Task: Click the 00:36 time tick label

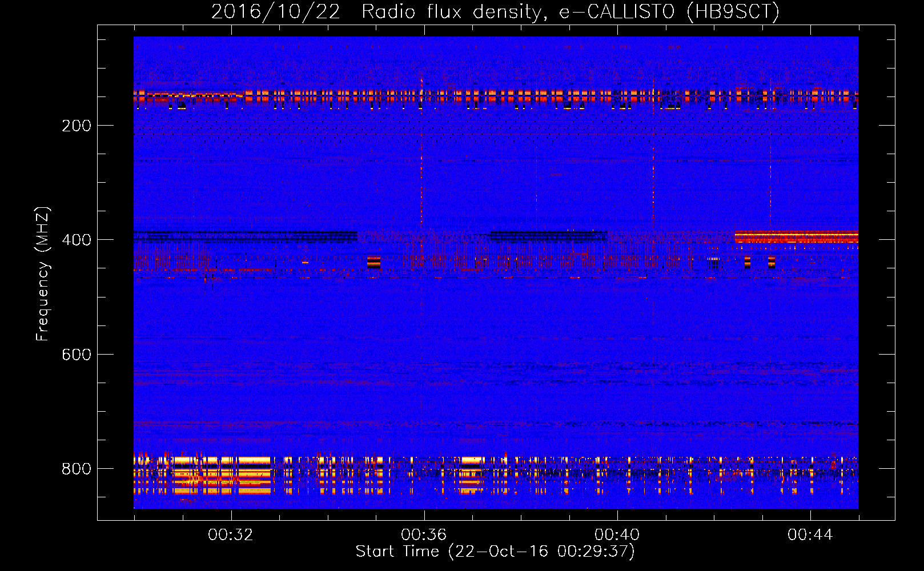Action: pyautogui.click(x=424, y=535)
